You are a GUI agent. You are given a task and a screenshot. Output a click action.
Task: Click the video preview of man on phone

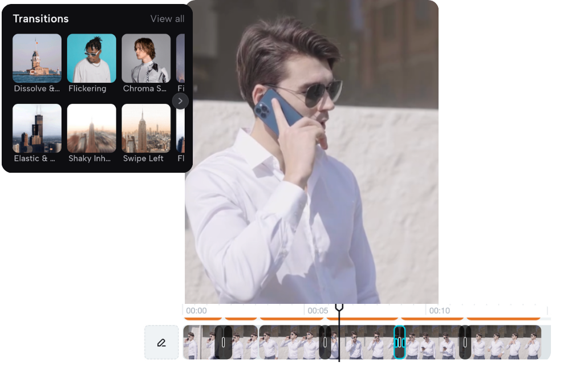[x=311, y=152]
